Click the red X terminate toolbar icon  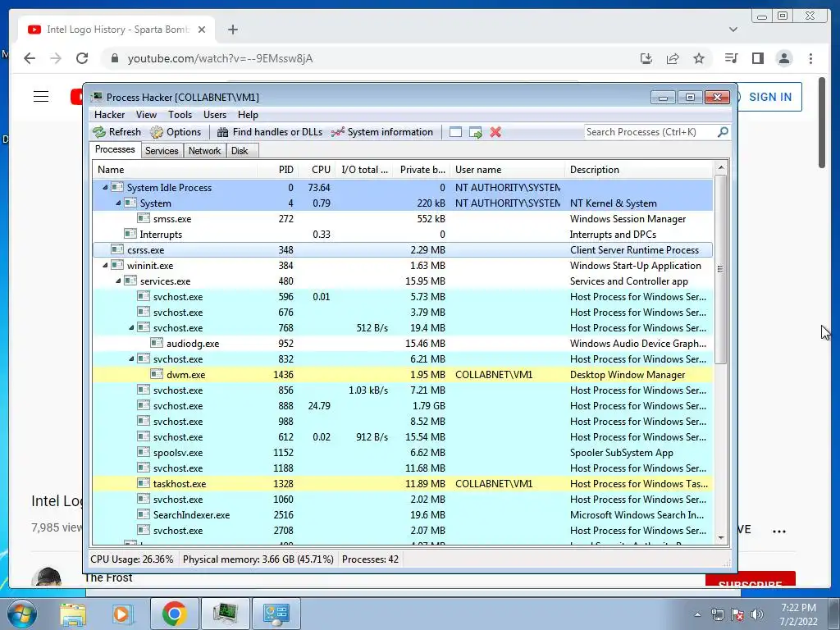(495, 132)
